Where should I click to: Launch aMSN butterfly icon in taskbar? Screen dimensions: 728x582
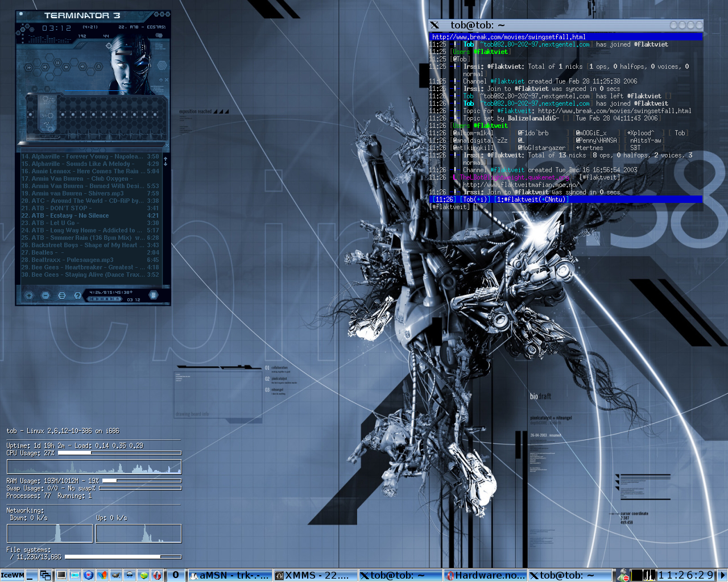coord(102,575)
